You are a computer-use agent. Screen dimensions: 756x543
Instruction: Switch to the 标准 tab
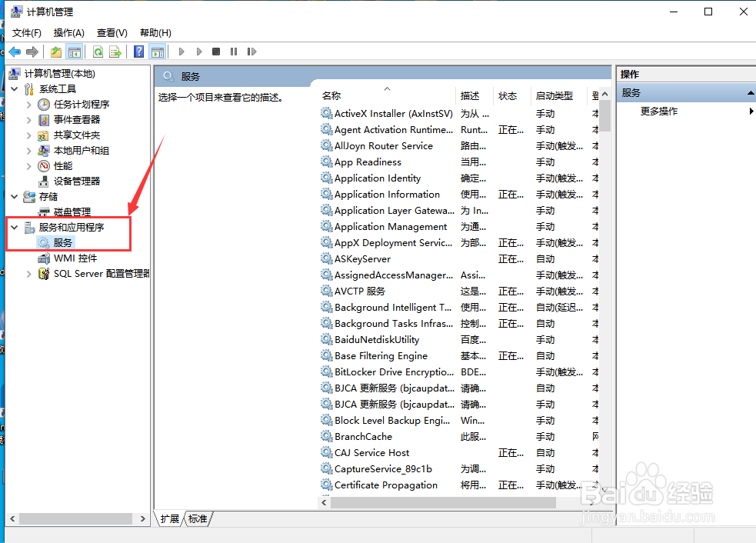198,518
